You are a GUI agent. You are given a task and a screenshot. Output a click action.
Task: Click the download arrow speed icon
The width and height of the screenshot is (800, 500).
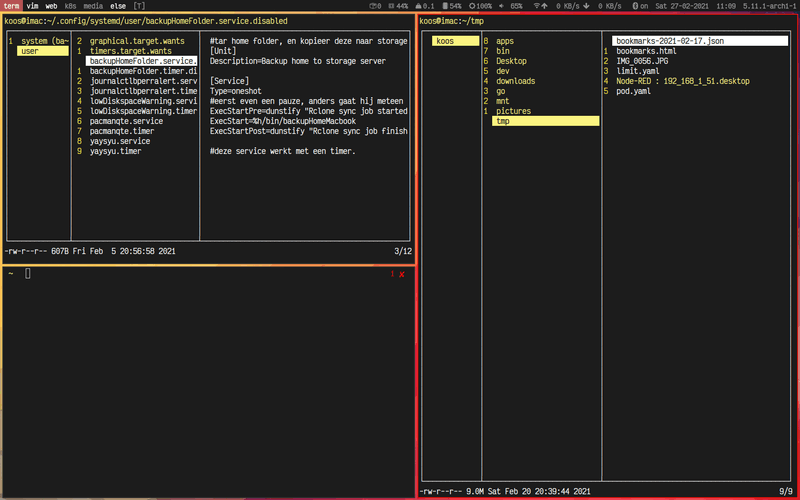click(586, 6)
